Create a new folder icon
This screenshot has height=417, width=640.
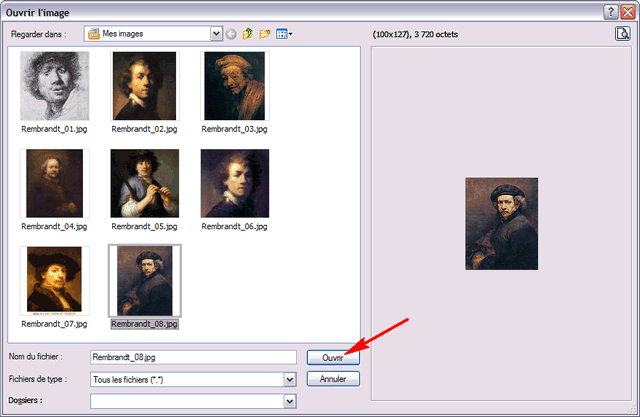(264, 34)
